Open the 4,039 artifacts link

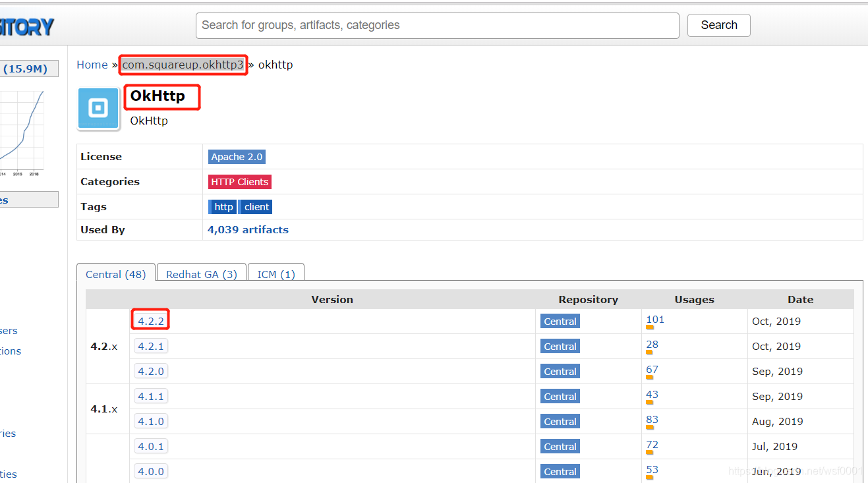click(248, 230)
